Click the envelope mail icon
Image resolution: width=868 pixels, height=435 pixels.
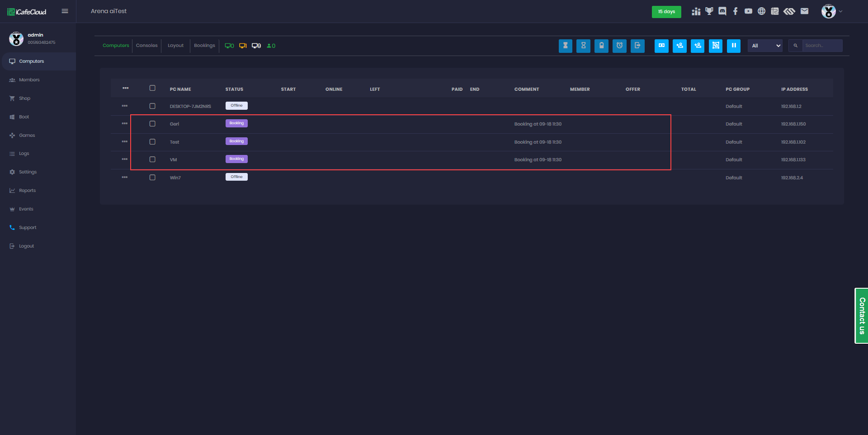point(804,11)
